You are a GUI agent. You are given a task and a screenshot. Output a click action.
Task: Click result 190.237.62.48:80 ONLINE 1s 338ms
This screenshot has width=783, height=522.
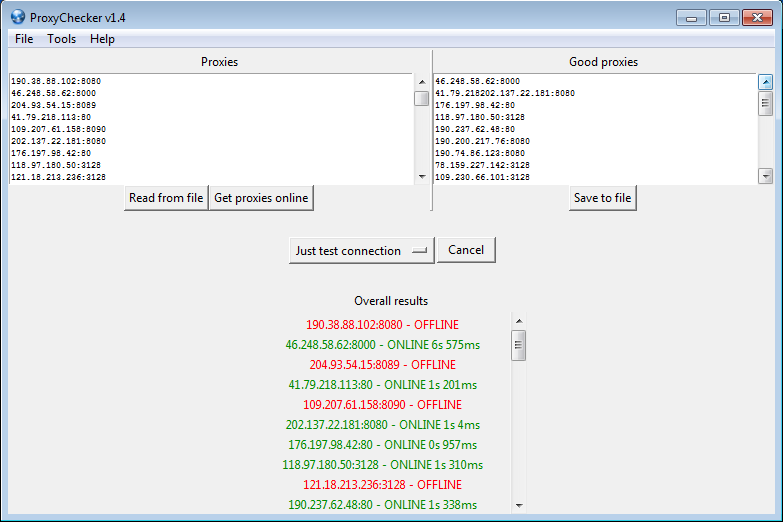(x=383, y=505)
